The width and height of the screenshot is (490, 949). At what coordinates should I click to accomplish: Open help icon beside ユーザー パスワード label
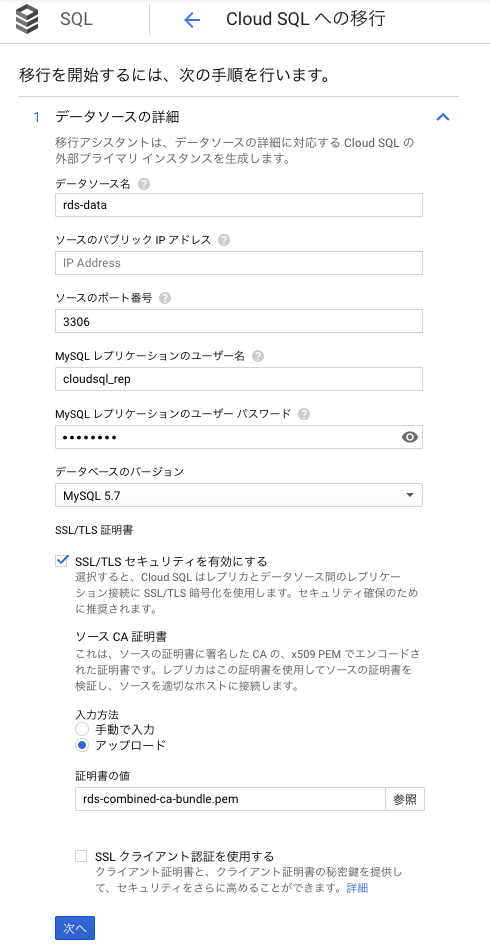coord(304,414)
